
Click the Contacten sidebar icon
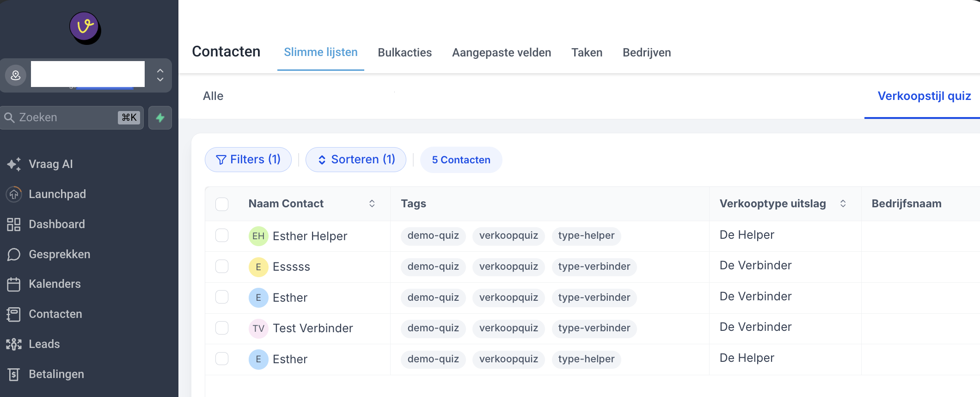click(x=14, y=314)
